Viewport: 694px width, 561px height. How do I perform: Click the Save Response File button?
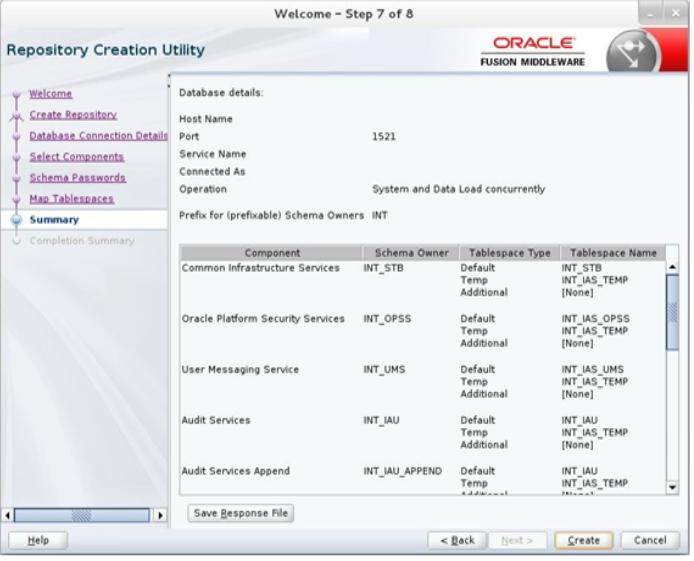(x=240, y=513)
